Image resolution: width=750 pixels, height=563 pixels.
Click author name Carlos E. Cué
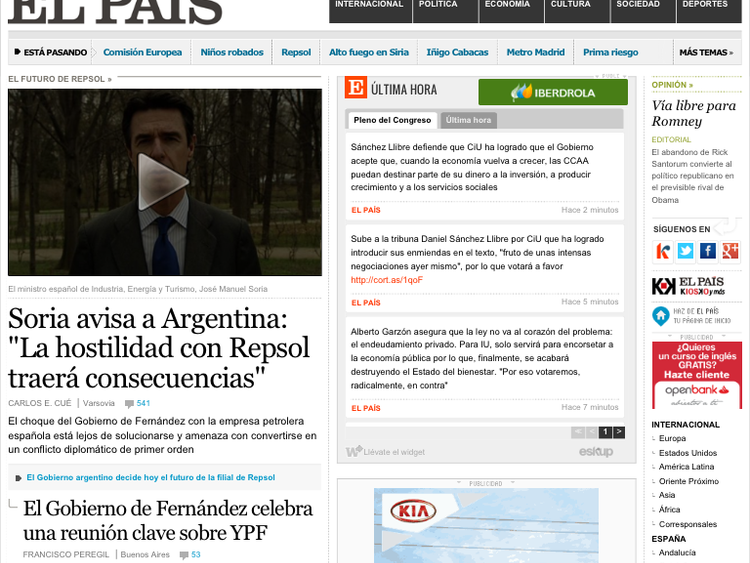click(40, 403)
